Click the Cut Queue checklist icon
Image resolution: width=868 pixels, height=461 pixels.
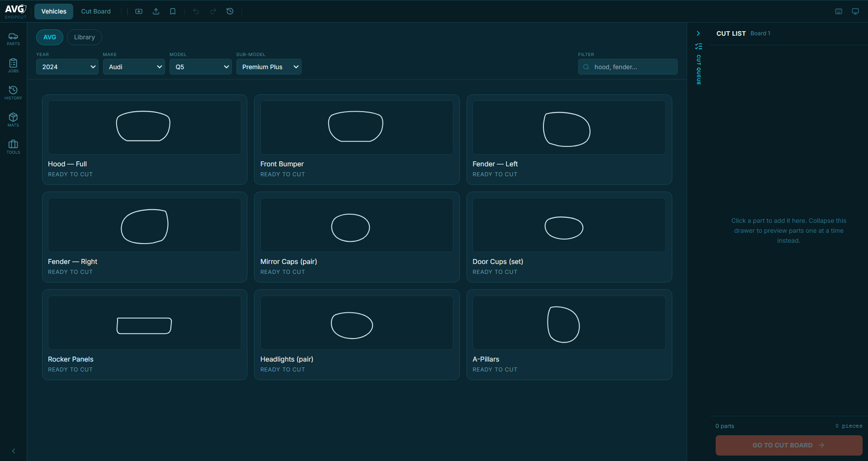tap(698, 46)
